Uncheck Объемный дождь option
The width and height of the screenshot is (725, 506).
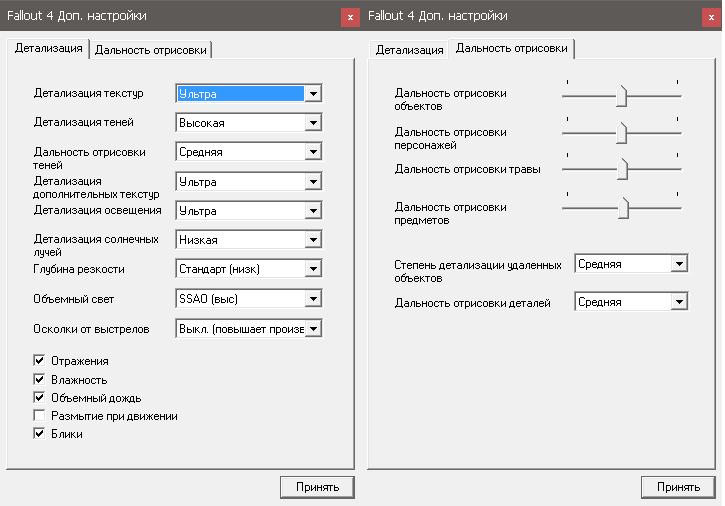[x=40, y=398]
